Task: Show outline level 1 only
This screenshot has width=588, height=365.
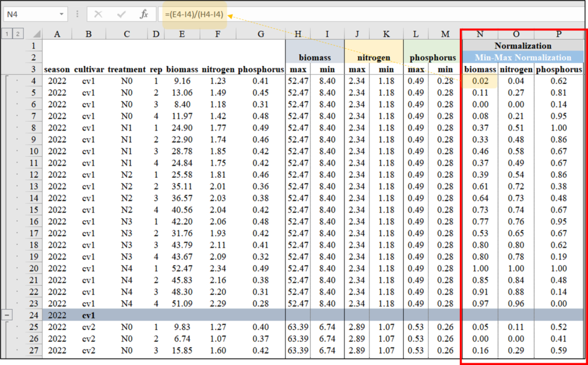Action: point(7,34)
